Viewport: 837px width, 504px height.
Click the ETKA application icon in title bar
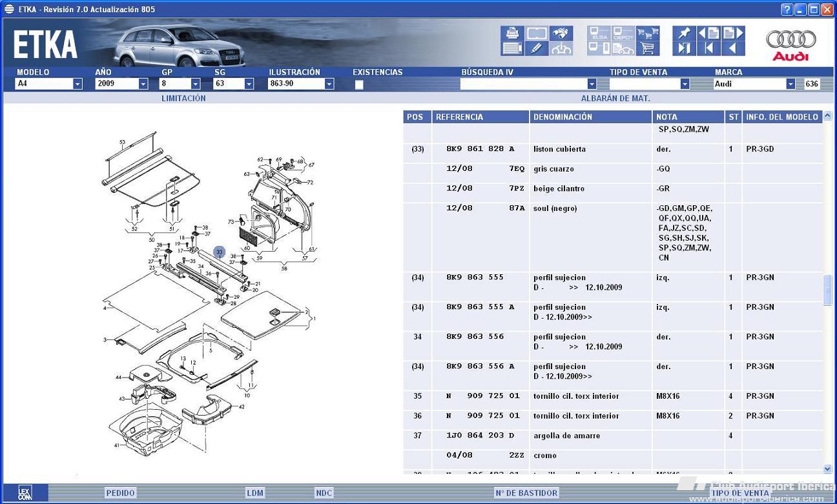tap(9, 9)
